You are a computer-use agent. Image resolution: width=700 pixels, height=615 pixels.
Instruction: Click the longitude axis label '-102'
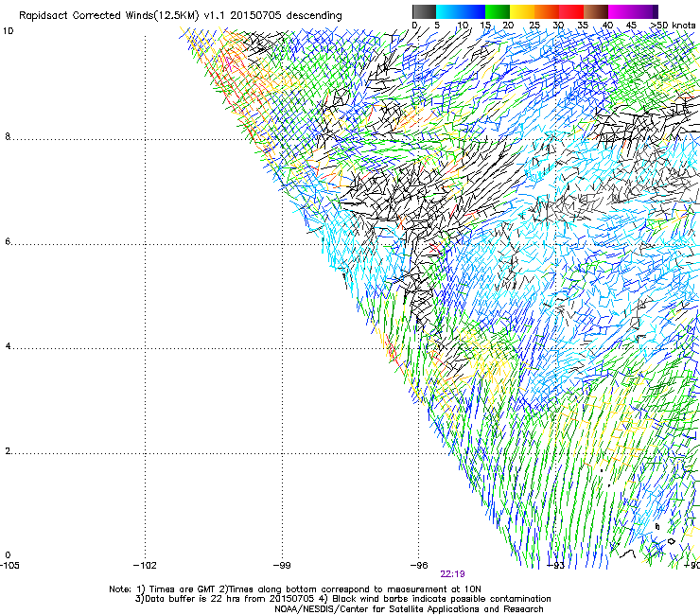(145, 566)
